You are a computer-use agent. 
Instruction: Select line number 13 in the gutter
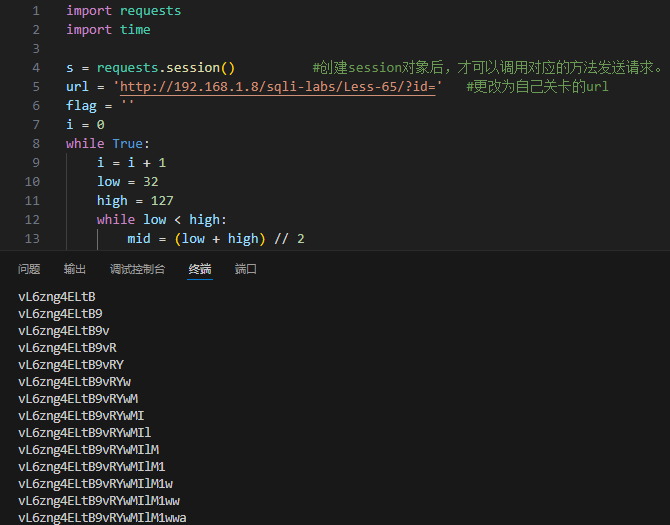[32, 239]
